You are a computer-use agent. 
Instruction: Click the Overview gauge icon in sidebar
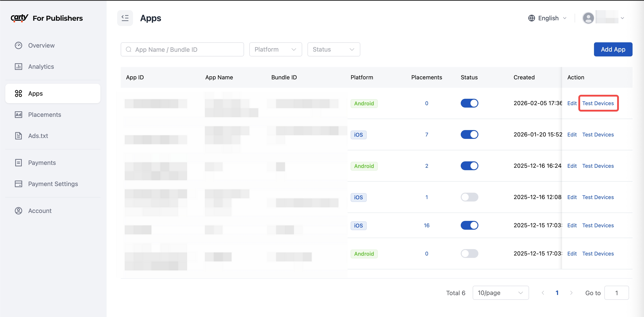(x=19, y=45)
